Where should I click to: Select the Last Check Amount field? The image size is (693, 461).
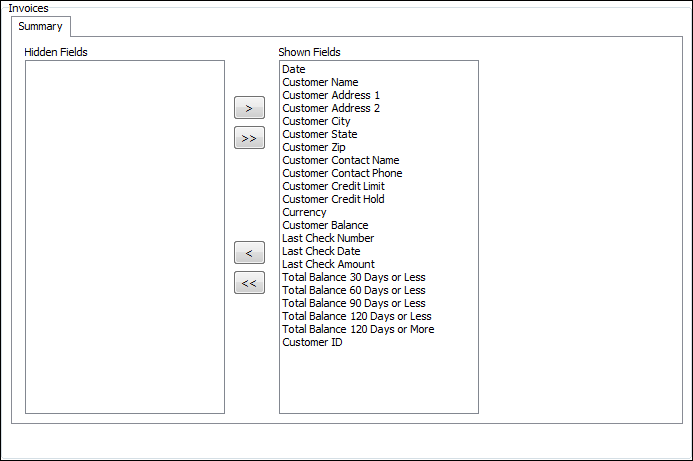pyautogui.click(x=328, y=264)
